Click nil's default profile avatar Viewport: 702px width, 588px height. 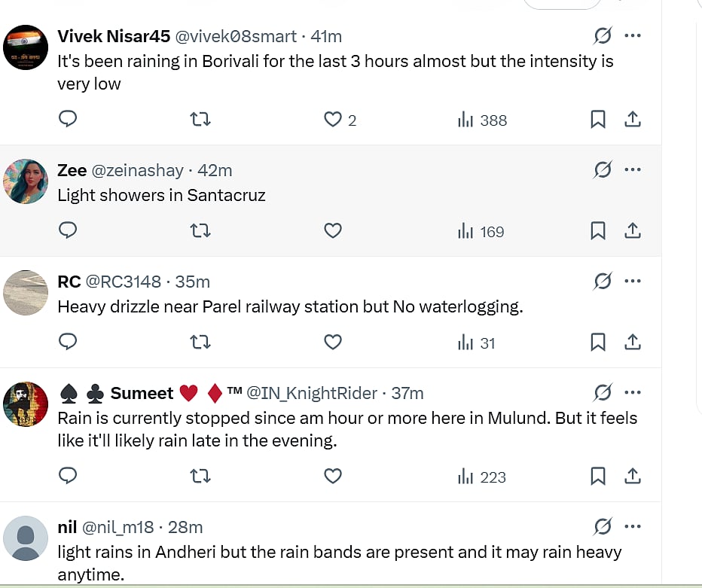point(26,538)
